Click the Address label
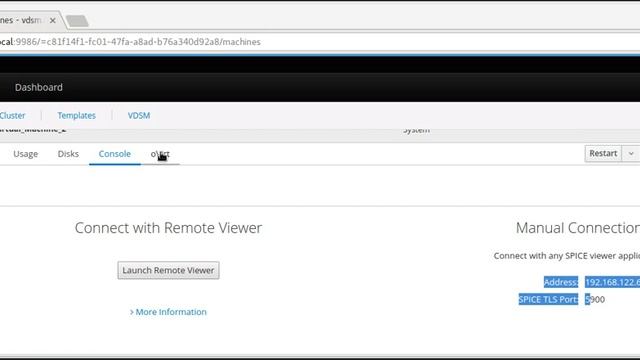 (x=561, y=282)
